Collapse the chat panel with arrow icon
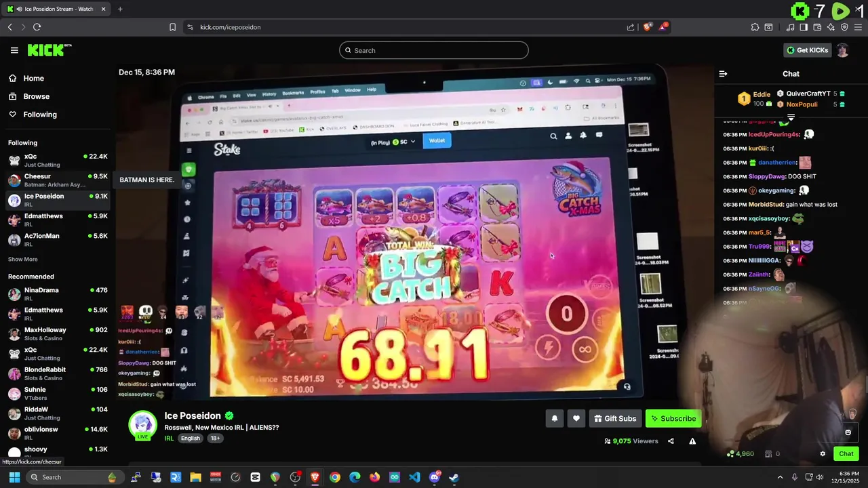 pyautogui.click(x=723, y=74)
